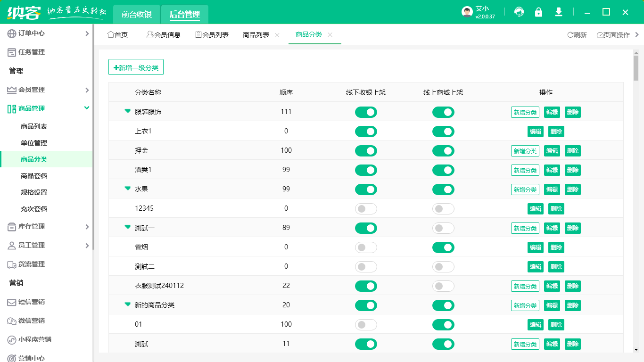This screenshot has height=362, width=644.
Task: Click the lock screen icon
Action: [x=538, y=12]
